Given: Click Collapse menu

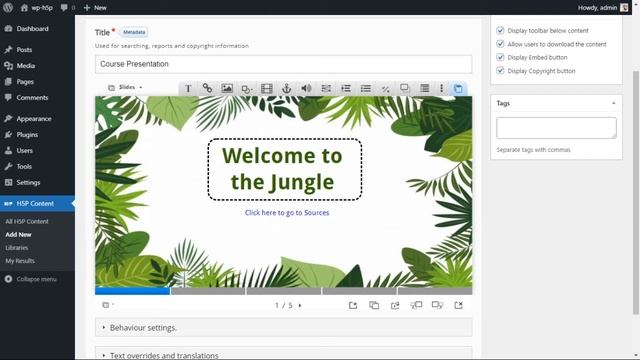Looking at the screenshot, I should click(x=31, y=279).
